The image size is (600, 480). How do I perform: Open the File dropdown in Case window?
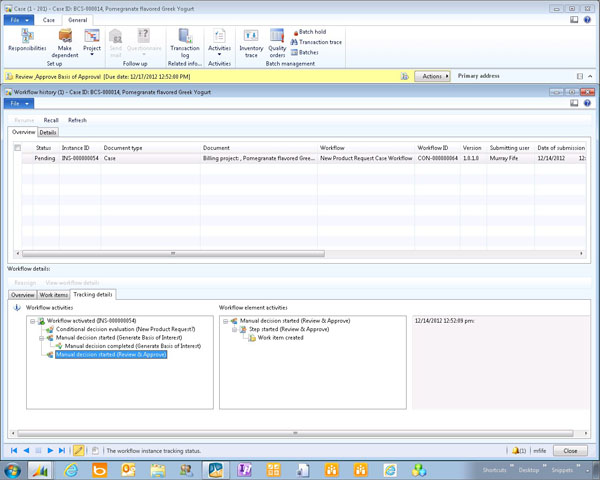tap(19, 20)
